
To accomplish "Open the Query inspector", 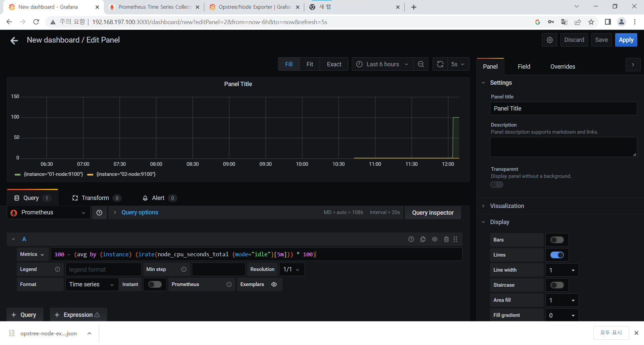I will [433, 213].
